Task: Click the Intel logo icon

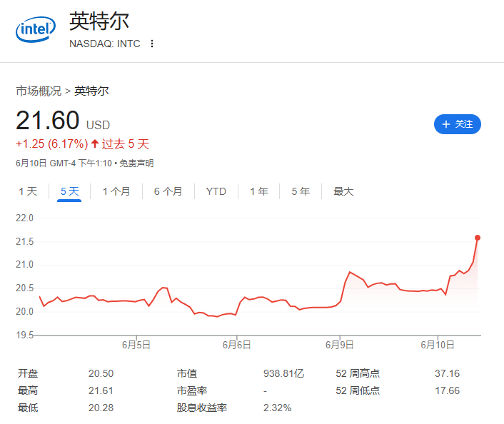Action: click(x=36, y=29)
